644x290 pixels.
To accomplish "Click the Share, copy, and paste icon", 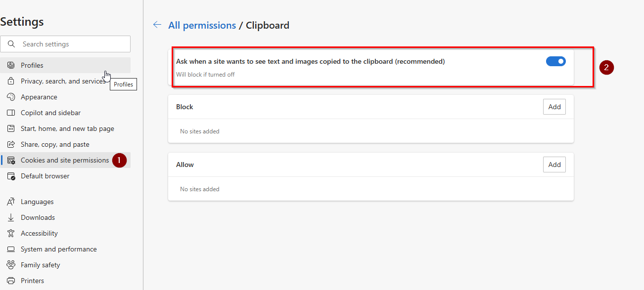I will point(11,144).
